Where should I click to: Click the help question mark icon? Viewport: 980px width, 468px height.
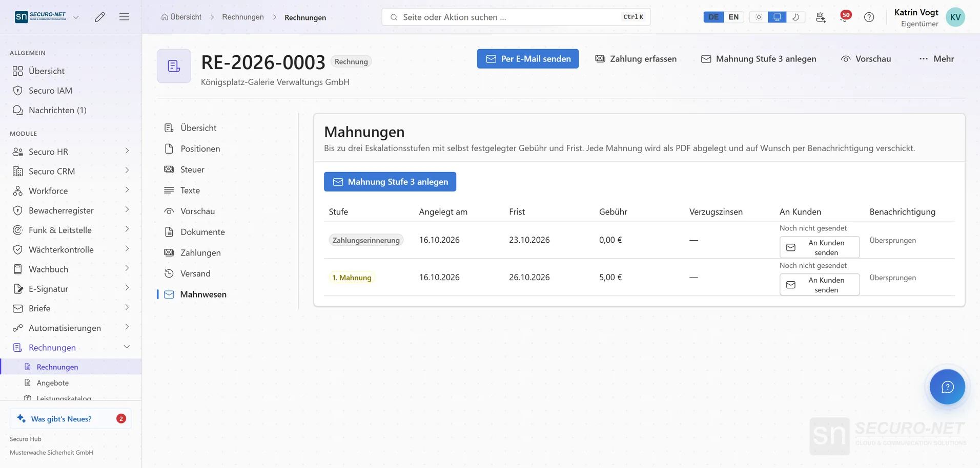869,17
